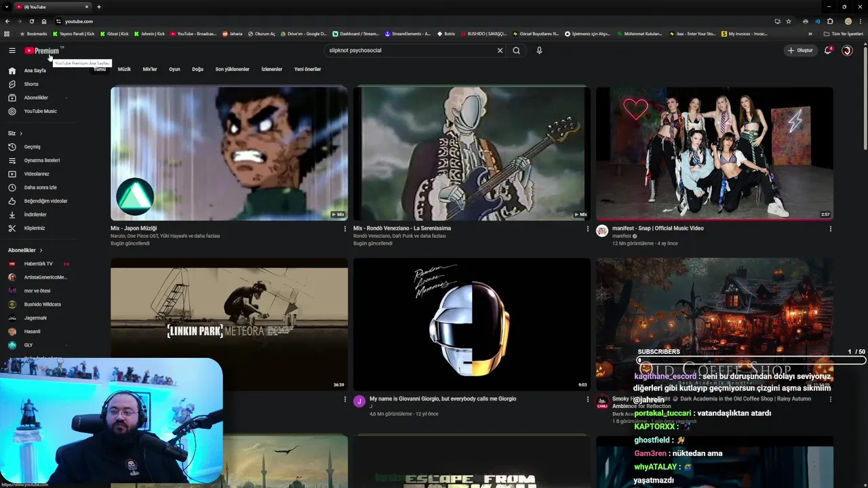Image resolution: width=868 pixels, height=488 pixels.
Task: Select the Müzik filter chip
Action: (124, 69)
